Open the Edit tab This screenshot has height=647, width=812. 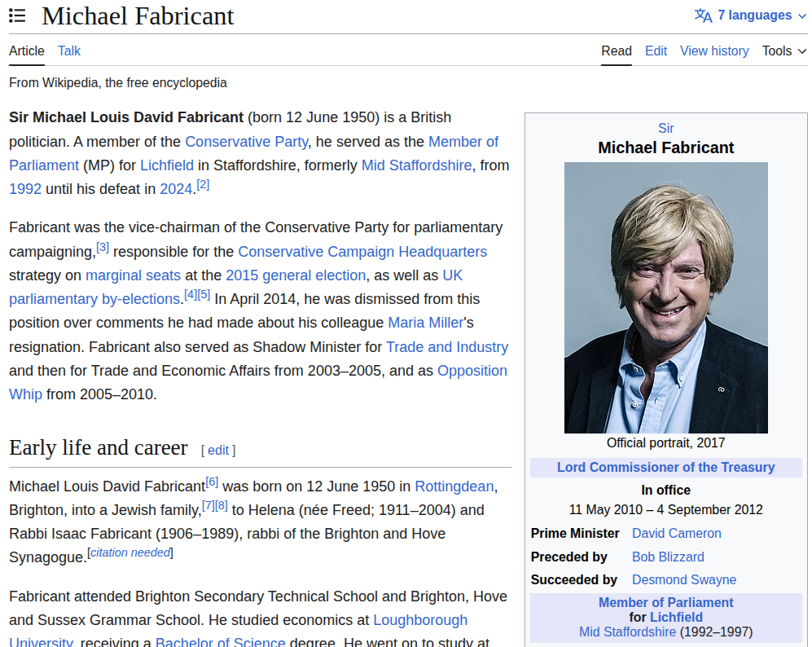point(656,51)
